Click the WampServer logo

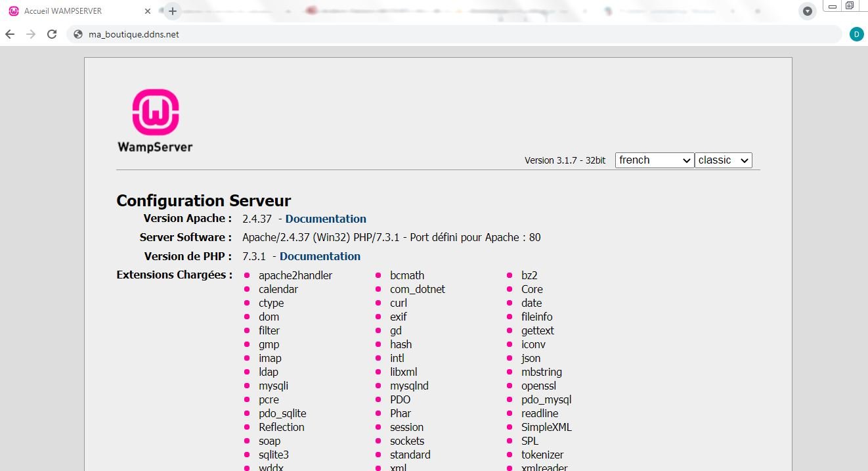(156, 121)
